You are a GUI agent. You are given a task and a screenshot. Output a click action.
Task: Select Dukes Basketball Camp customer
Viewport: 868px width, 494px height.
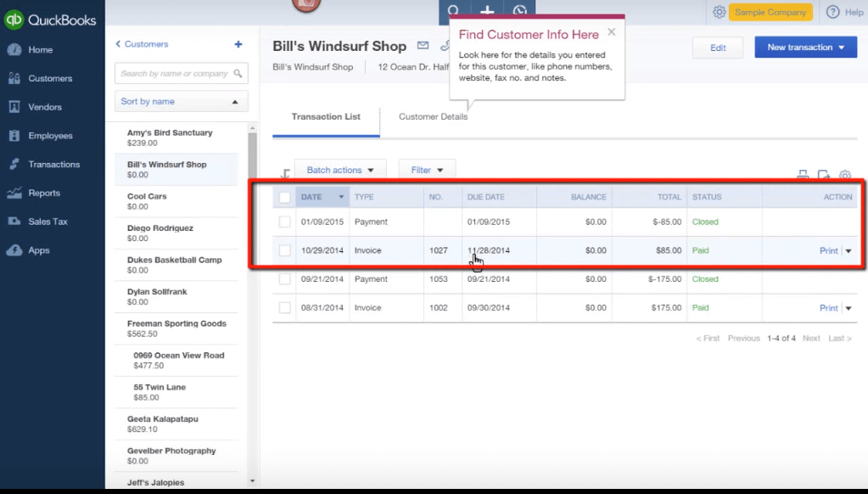pyautogui.click(x=176, y=266)
